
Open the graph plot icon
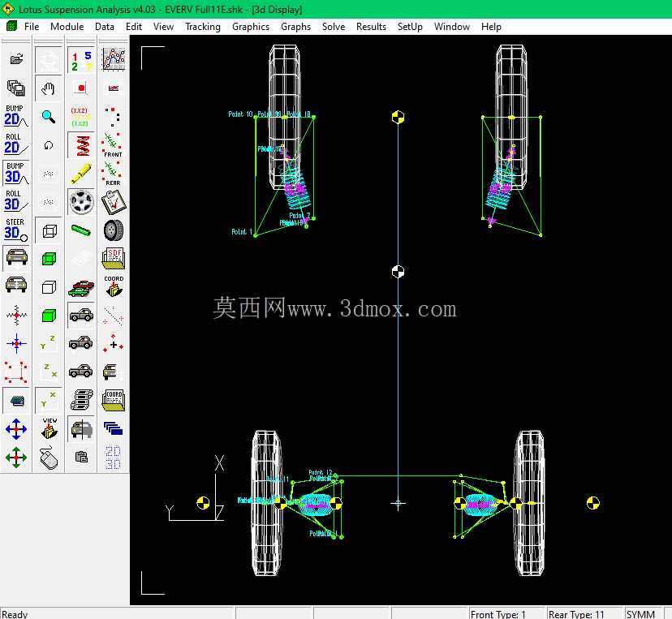(x=113, y=59)
